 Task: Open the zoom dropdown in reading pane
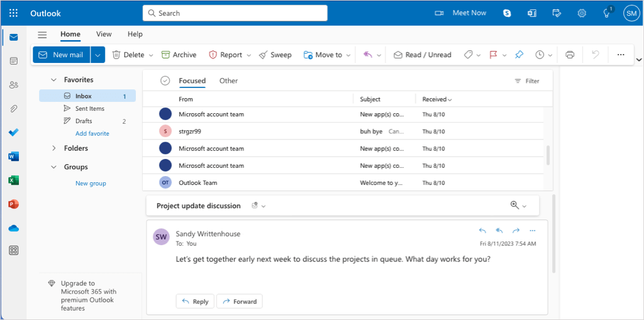click(x=519, y=206)
